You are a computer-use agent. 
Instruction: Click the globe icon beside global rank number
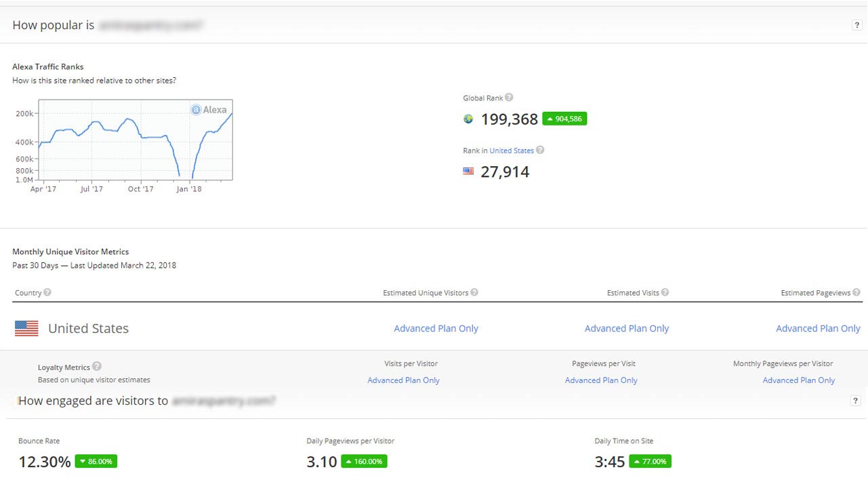(468, 119)
